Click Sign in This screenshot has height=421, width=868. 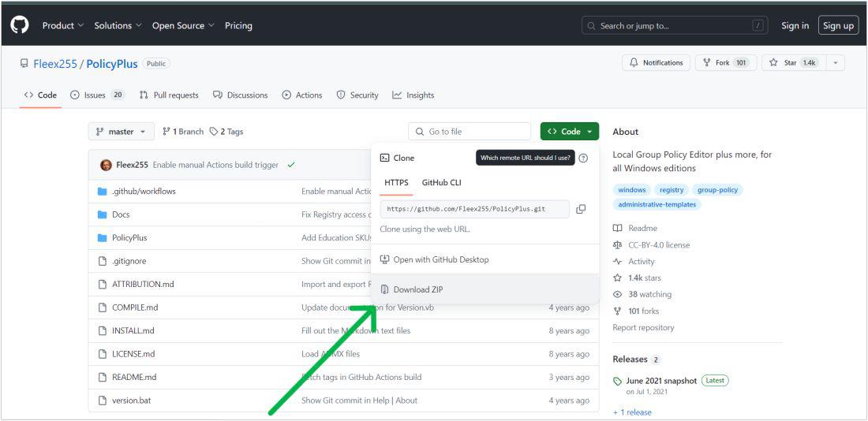(x=795, y=25)
